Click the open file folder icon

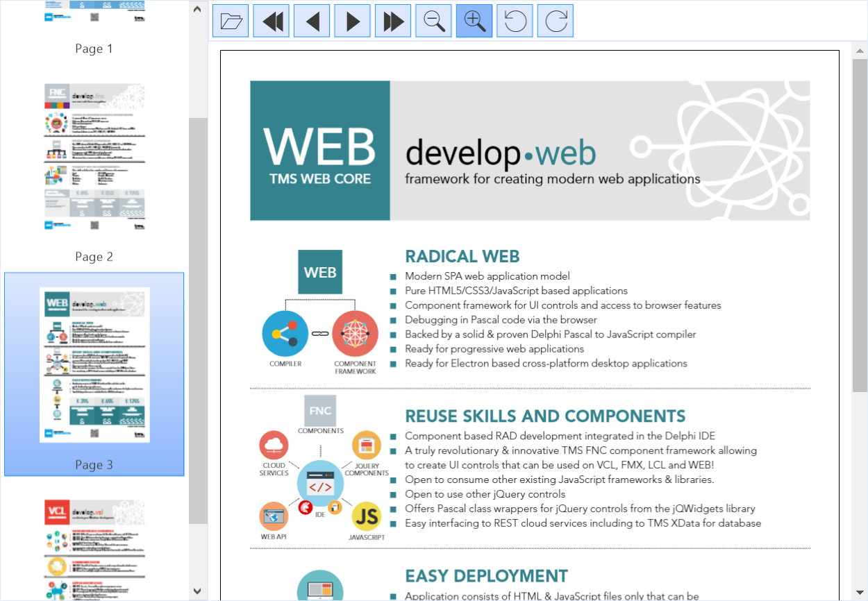coord(231,21)
